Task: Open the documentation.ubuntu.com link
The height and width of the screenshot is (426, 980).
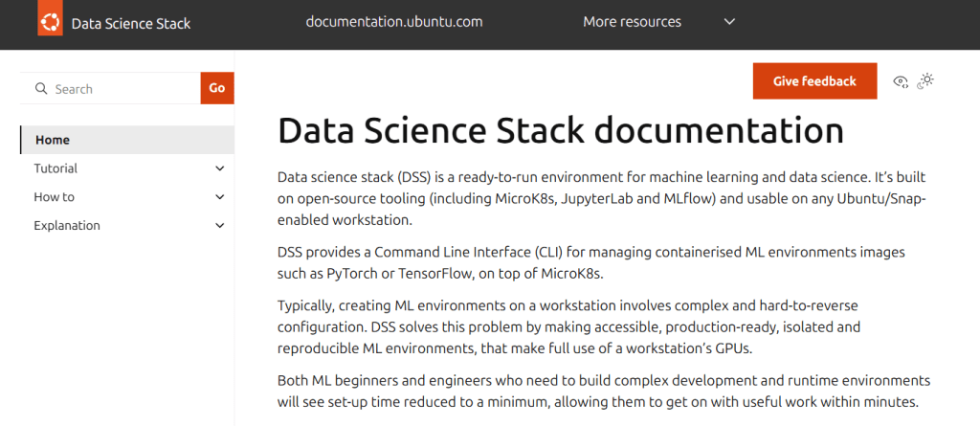Action: (x=393, y=22)
